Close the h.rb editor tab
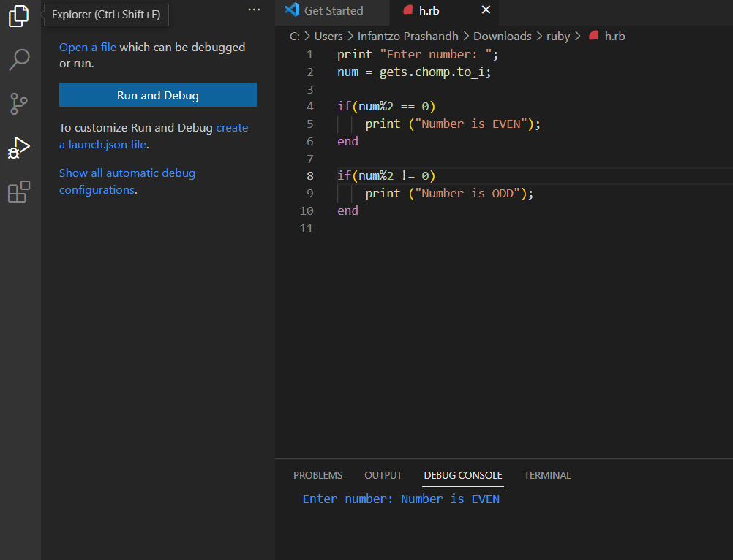Screen dimensions: 733x560 [x=485, y=11]
